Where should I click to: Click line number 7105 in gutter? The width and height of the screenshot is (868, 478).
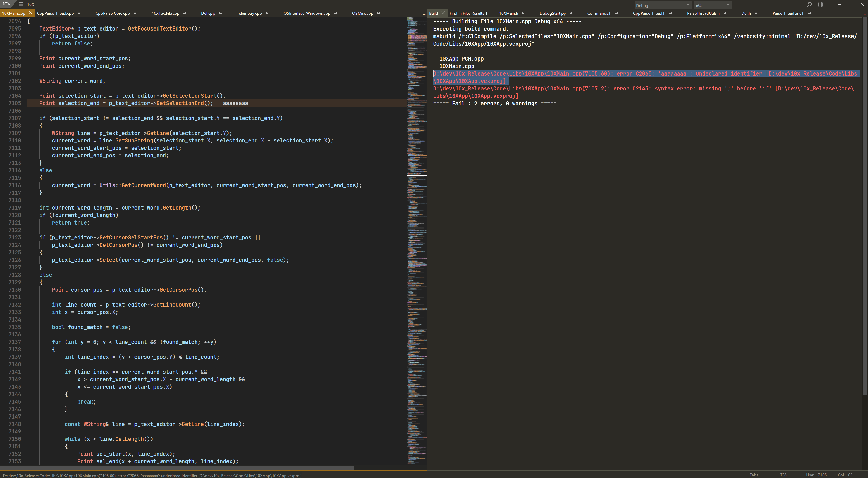pos(14,103)
